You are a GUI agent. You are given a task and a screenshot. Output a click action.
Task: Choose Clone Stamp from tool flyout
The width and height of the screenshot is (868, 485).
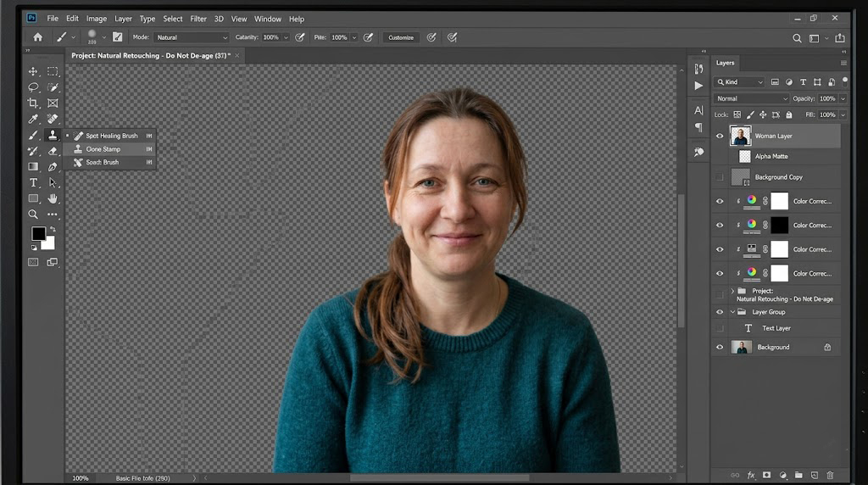pos(109,149)
